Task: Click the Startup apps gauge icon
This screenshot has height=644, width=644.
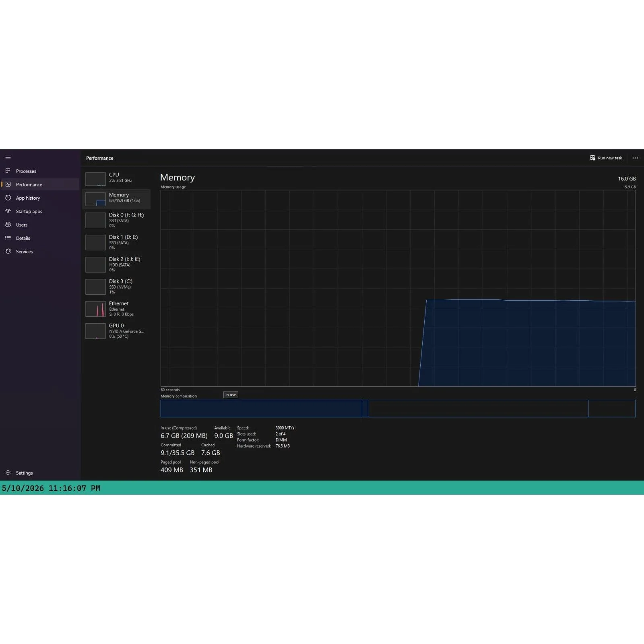Action: 8,211
